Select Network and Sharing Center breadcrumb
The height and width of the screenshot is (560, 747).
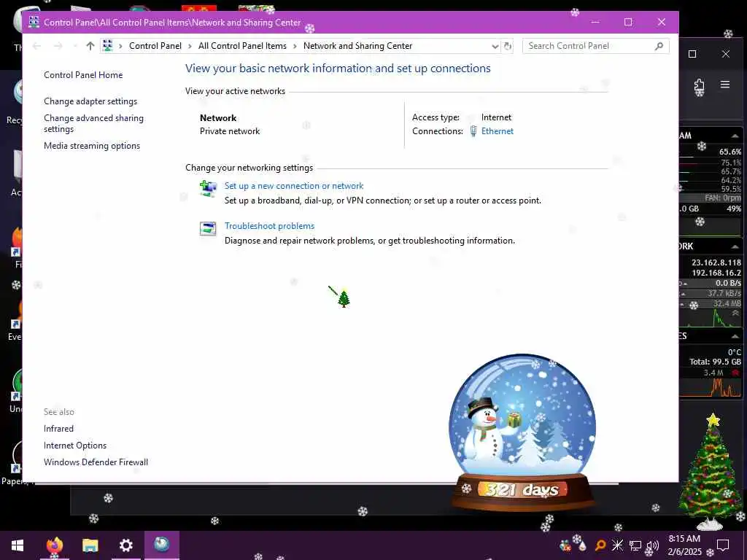point(357,46)
